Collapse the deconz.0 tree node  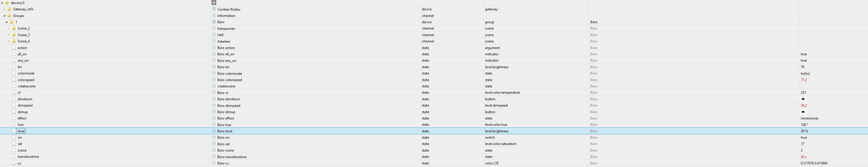tap(2, 3)
